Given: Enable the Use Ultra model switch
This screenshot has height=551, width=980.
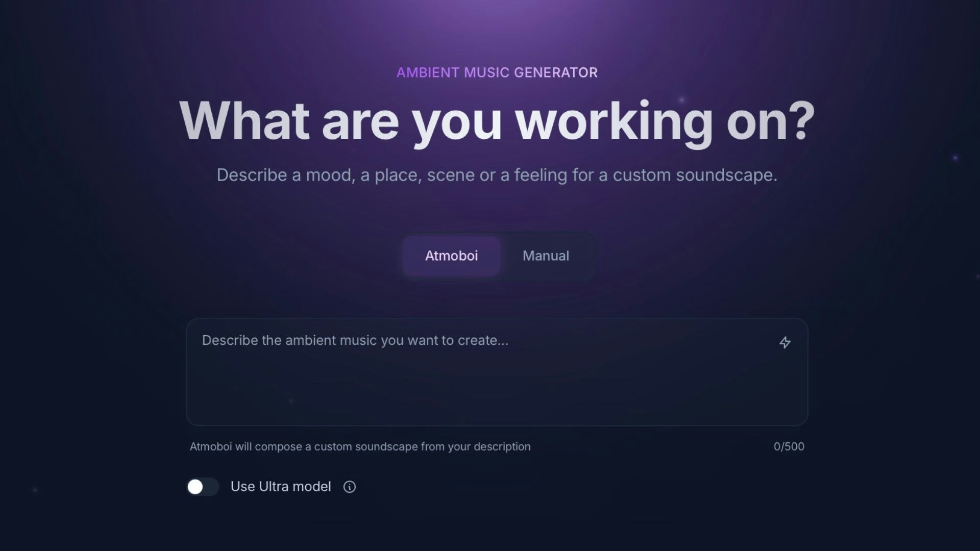Looking at the screenshot, I should (x=203, y=487).
